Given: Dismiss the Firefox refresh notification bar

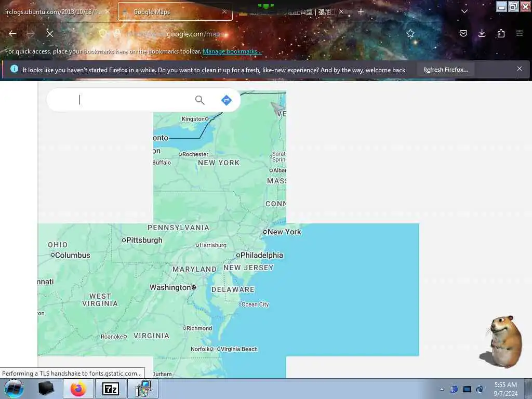Looking at the screenshot, I should 520,69.
